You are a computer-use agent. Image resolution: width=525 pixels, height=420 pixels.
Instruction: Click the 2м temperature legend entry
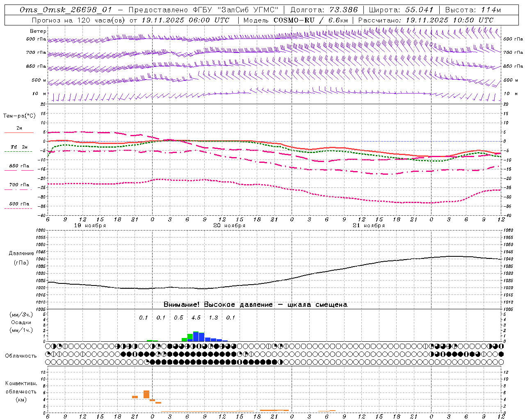pos(19,128)
